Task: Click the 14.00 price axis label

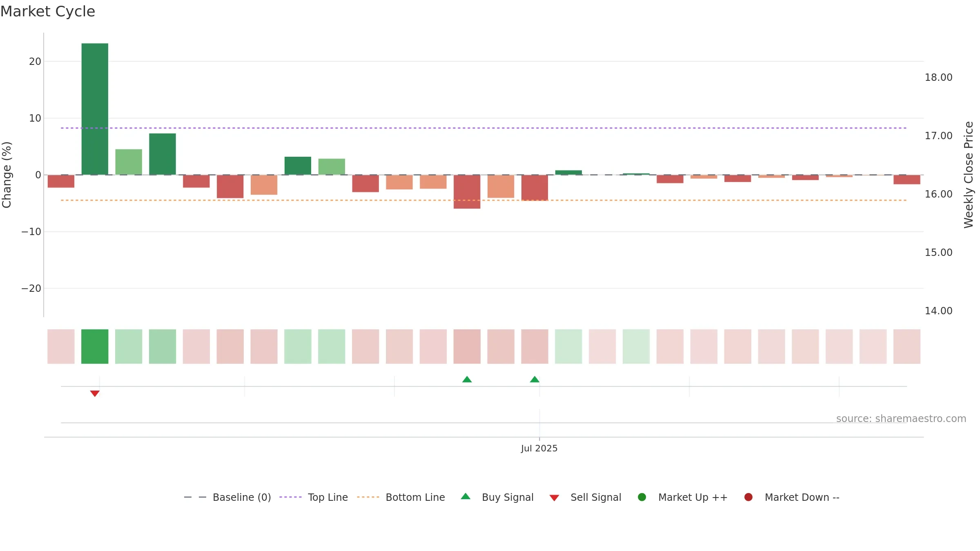Action: (x=938, y=311)
